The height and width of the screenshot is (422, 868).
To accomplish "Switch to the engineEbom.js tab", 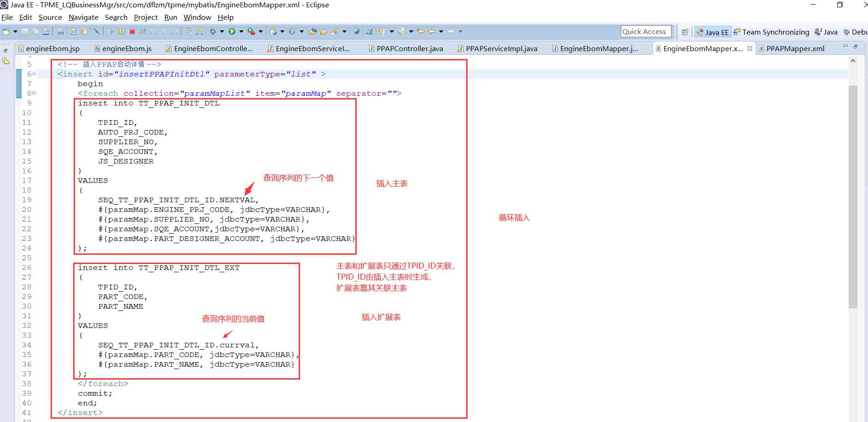I will [x=123, y=48].
